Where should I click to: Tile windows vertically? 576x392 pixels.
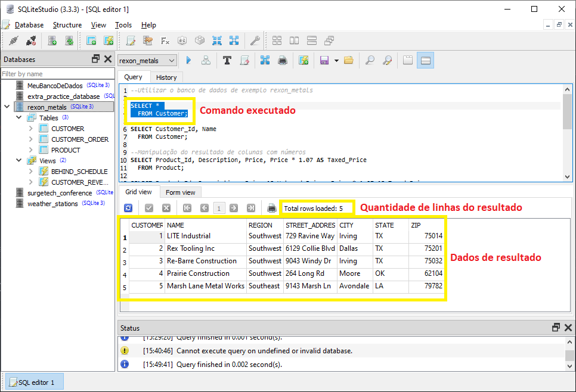click(311, 41)
